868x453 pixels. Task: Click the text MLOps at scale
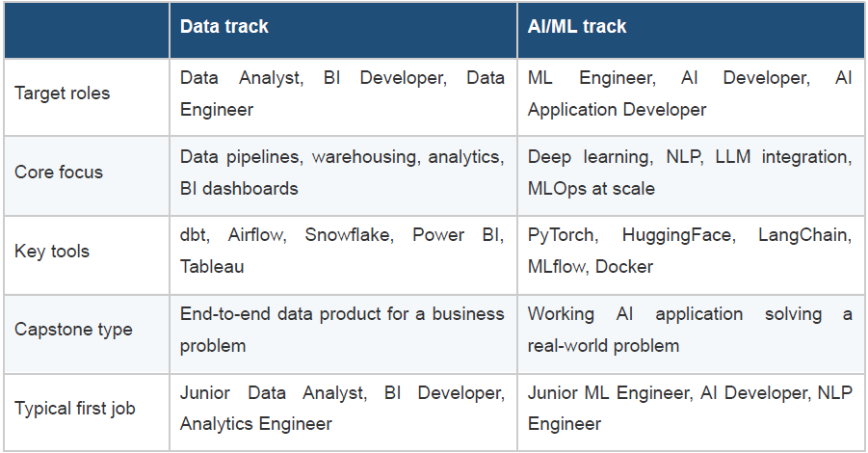click(592, 189)
